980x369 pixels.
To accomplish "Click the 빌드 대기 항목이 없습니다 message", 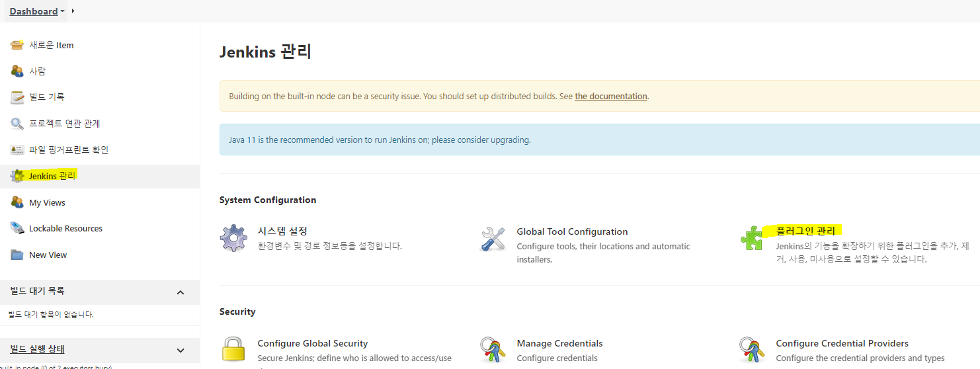I will (51, 314).
